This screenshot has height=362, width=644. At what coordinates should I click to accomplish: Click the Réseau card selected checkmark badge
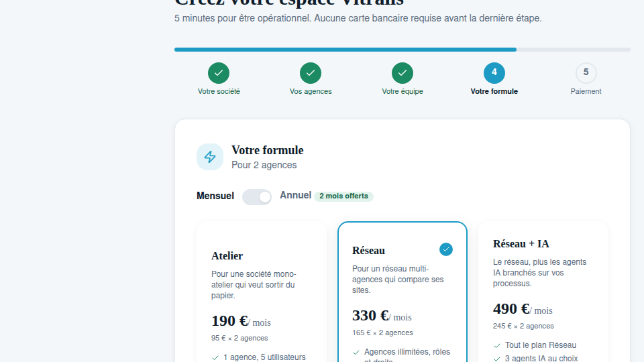(x=446, y=249)
